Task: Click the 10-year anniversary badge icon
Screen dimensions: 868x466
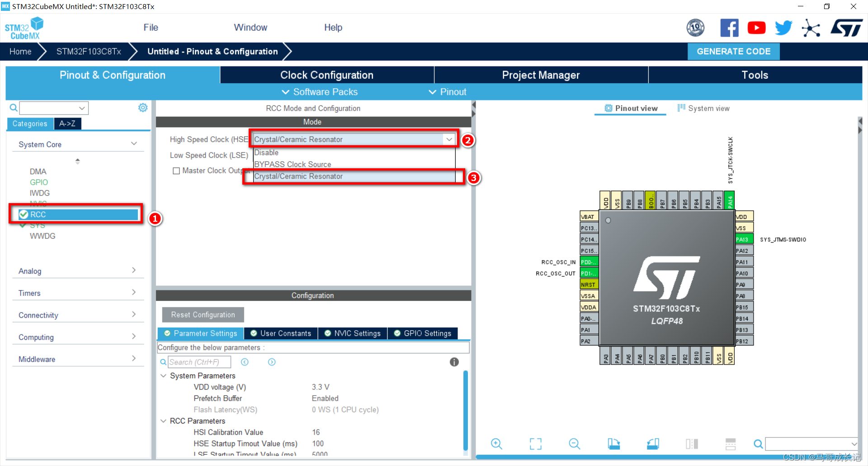Action: (x=695, y=28)
